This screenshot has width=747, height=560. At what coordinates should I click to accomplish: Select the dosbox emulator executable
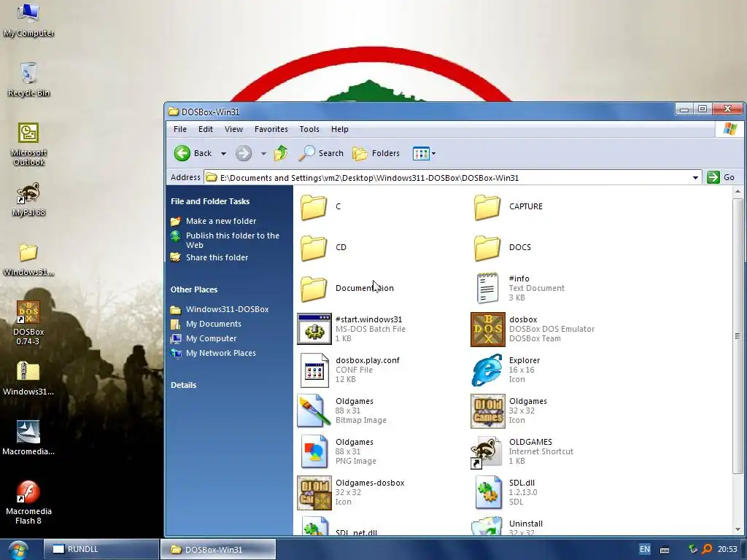(x=533, y=329)
